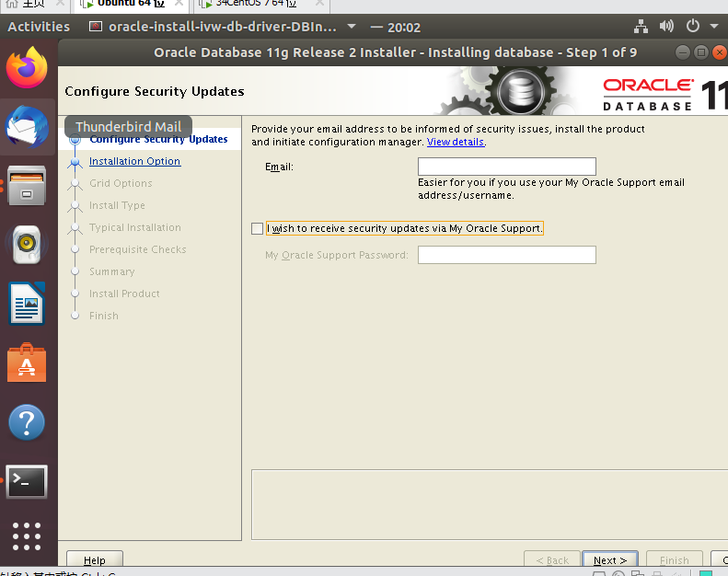Switch to the CentOS 7 64 VM tab

pos(262,4)
